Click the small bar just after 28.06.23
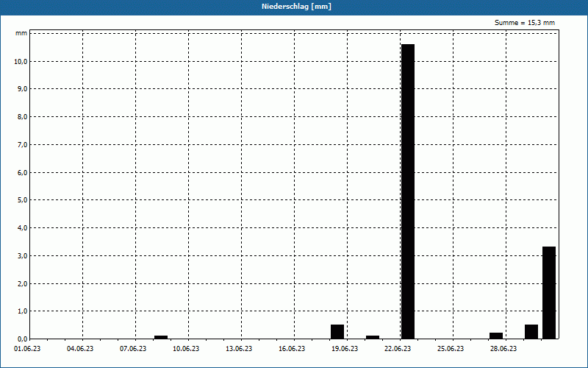588x368 pixels. (496, 336)
